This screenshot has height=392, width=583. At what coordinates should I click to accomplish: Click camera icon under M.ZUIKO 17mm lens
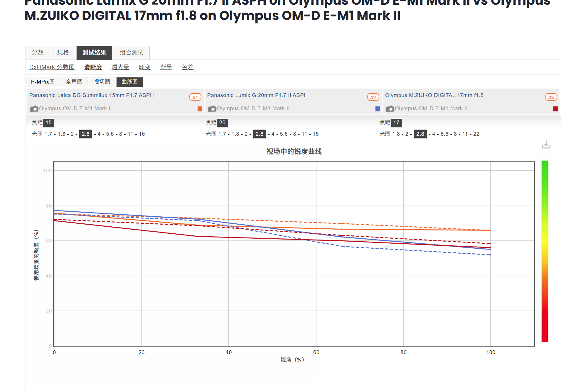click(390, 109)
